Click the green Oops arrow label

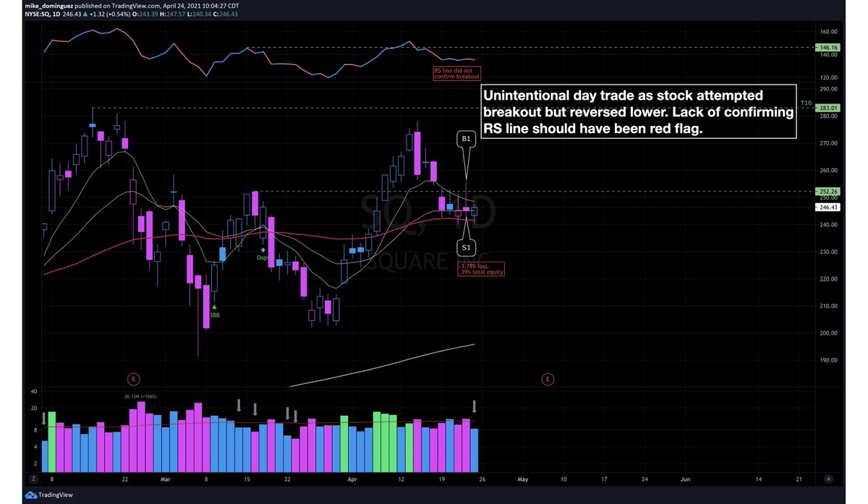coord(263,253)
